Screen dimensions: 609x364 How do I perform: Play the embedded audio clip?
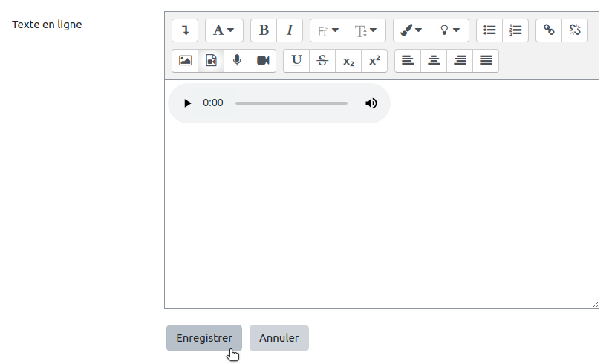[x=187, y=103]
